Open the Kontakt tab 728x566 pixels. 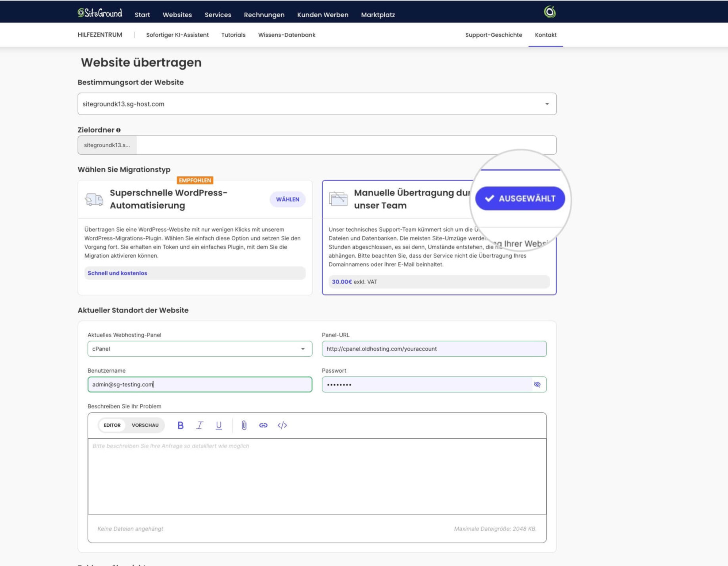coord(546,35)
